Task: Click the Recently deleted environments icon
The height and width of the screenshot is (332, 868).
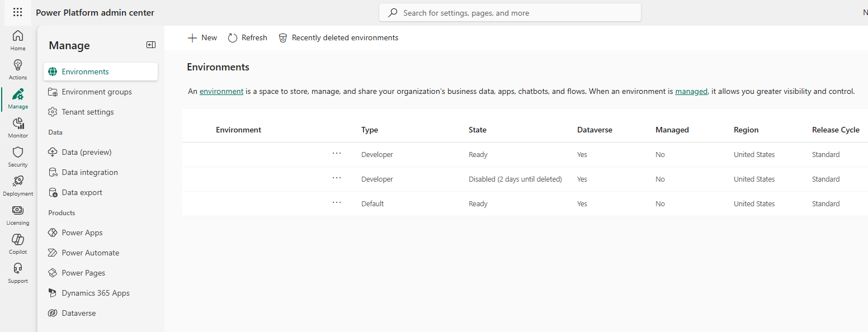Action: [283, 37]
